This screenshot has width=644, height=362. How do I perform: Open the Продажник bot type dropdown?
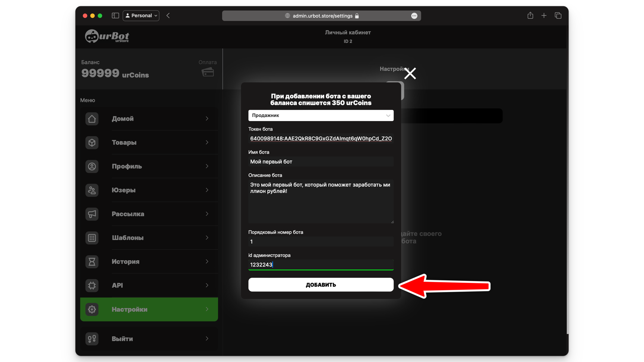(321, 115)
